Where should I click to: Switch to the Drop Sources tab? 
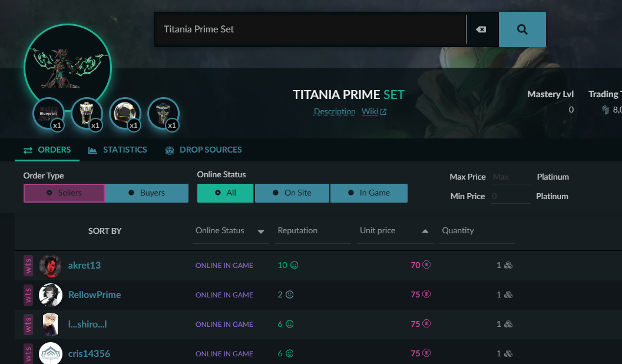203,150
